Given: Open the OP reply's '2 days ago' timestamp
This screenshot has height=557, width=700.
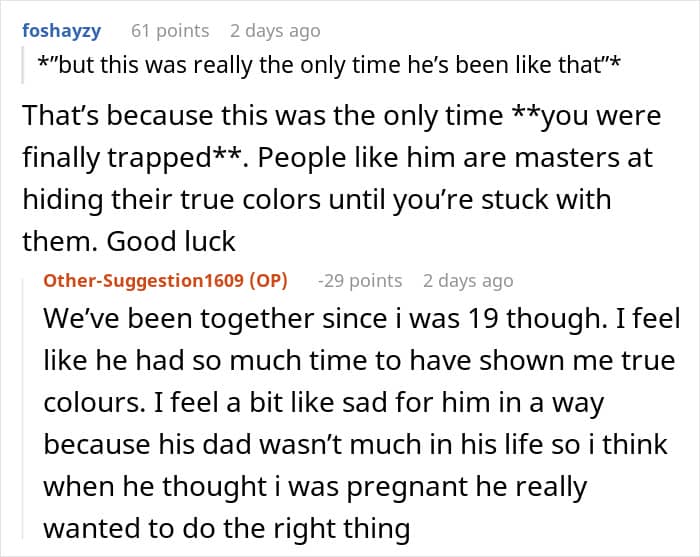Looking at the screenshot, I should 467,281.
